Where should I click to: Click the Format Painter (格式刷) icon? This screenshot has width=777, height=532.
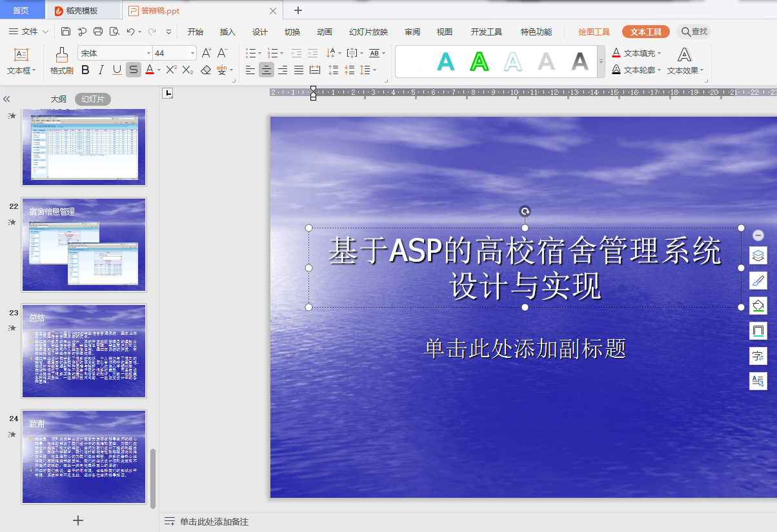point(61,61)
